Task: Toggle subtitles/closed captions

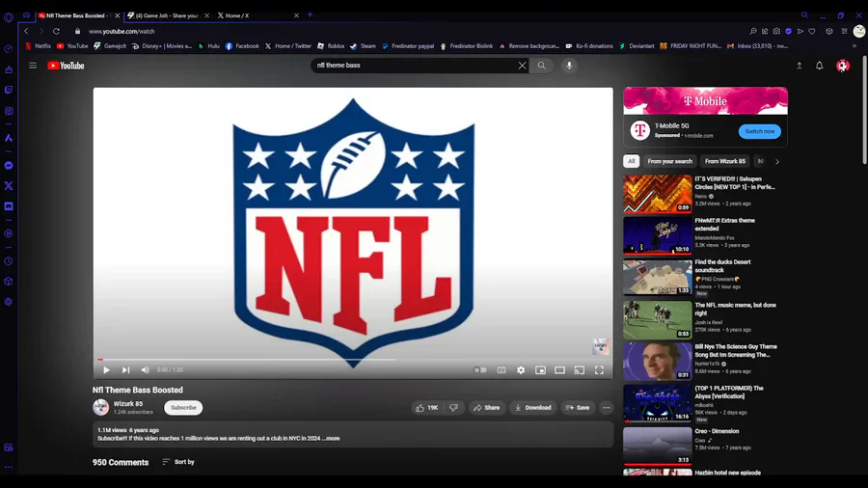Action: (x=501, y=369)
